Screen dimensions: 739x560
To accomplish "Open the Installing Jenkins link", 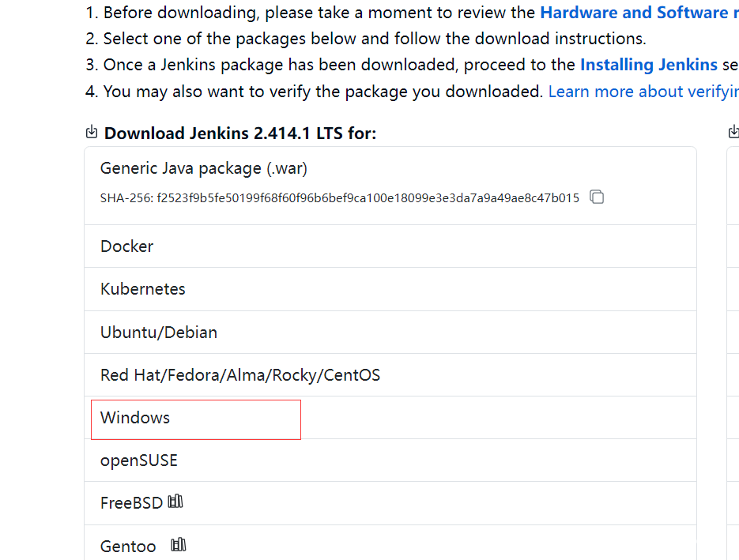I will pos(649,65).
